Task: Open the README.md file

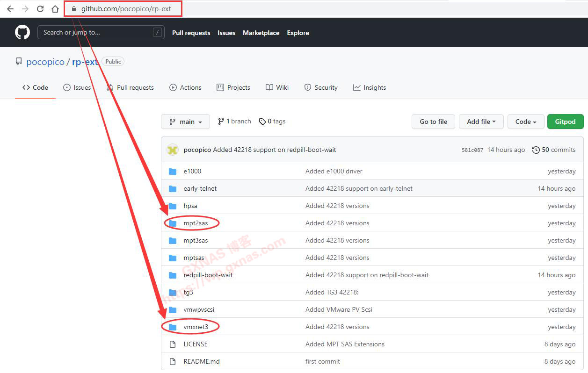Action: (202, 361)
